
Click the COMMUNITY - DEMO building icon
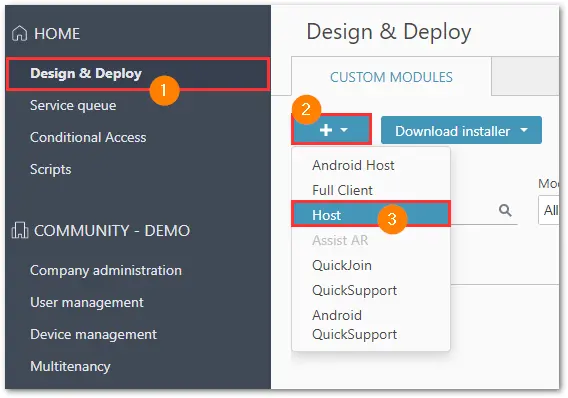click(x=20, y=230)
